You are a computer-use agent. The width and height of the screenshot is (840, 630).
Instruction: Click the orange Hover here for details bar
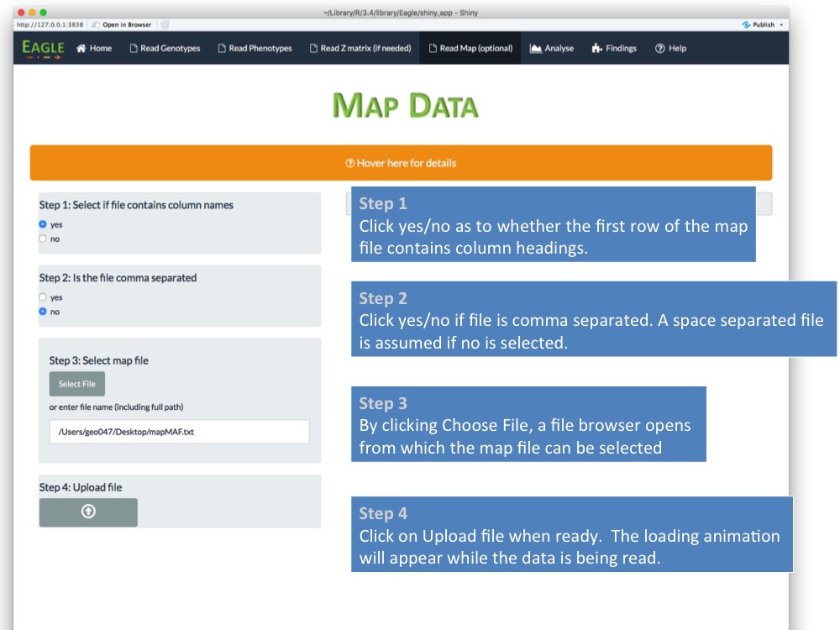[401, 163]
